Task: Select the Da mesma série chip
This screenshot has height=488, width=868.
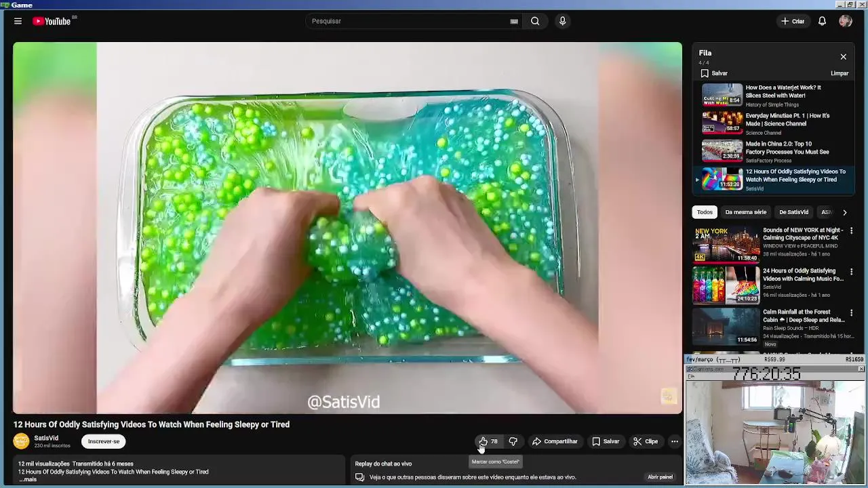Action: (x=746, y=212)
